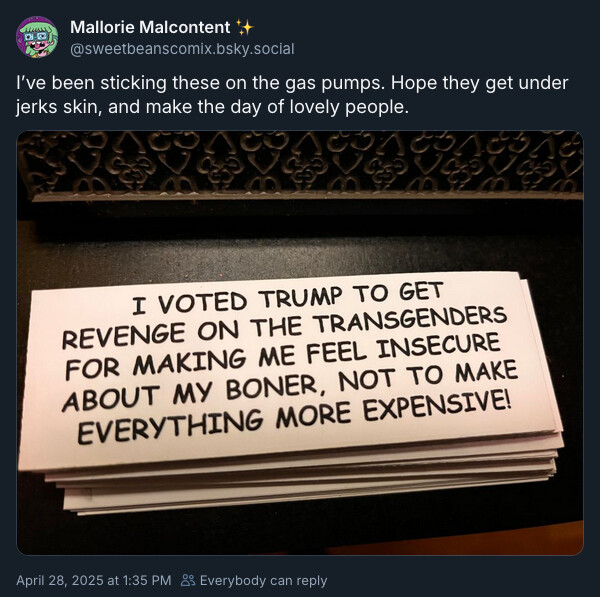Open the attached sticker photo in full view

[x=300, y=343]
